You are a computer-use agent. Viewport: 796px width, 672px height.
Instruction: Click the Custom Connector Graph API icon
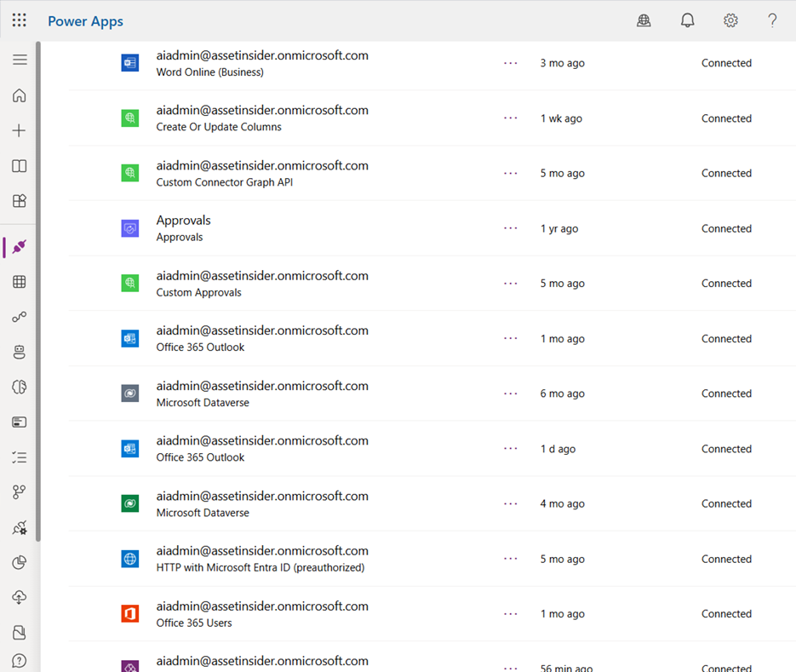coord(130,173)
